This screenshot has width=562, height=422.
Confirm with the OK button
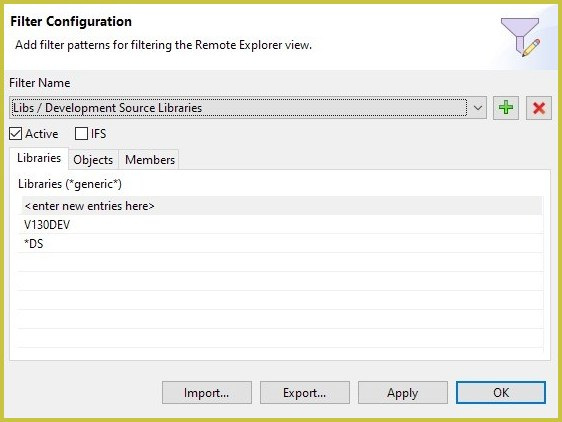click(x=501, y=393)
